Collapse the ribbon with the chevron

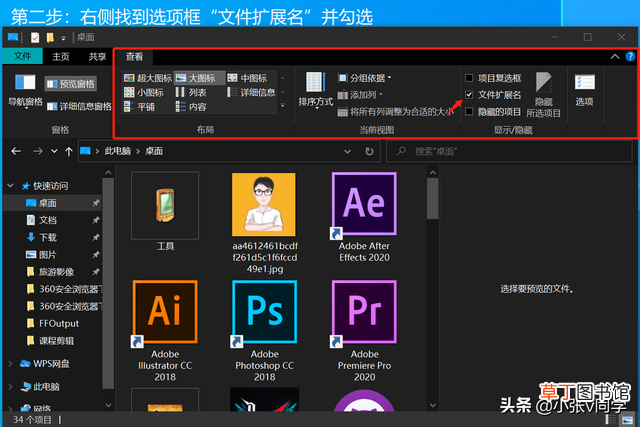coord(615,57)
